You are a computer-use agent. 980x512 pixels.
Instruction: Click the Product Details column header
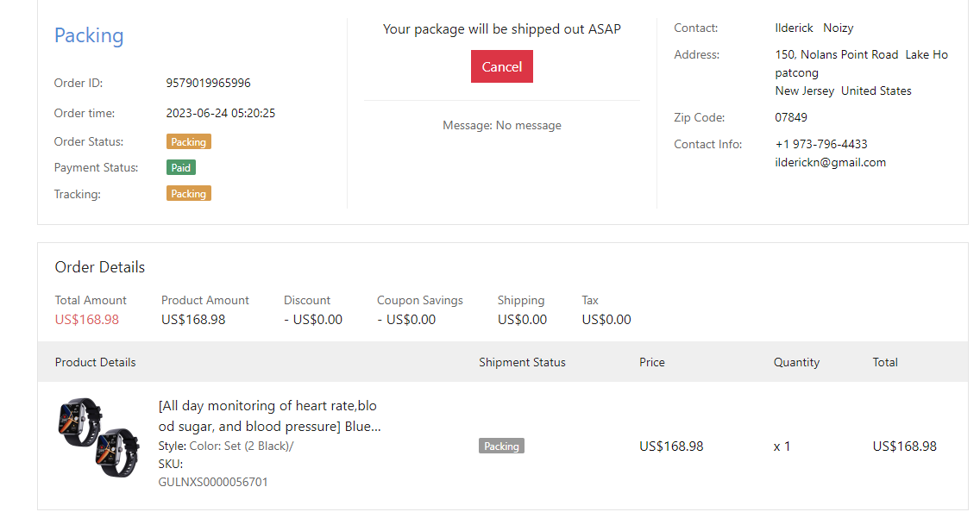click(x=95, y=362)
